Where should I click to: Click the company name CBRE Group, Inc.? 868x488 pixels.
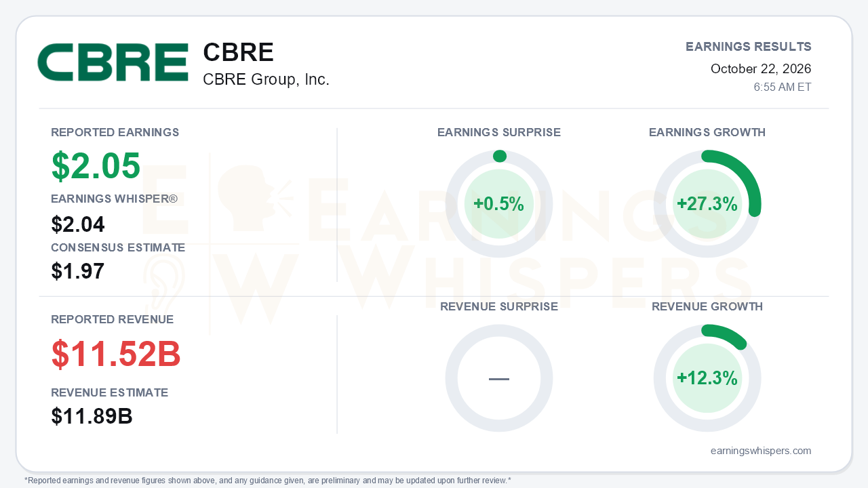[x=266, y=80]
